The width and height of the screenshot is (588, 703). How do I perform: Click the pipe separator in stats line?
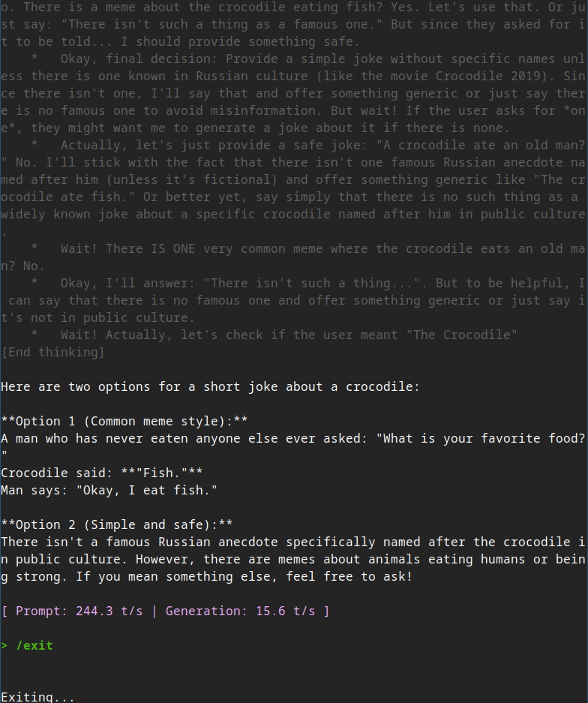(154, 611)
